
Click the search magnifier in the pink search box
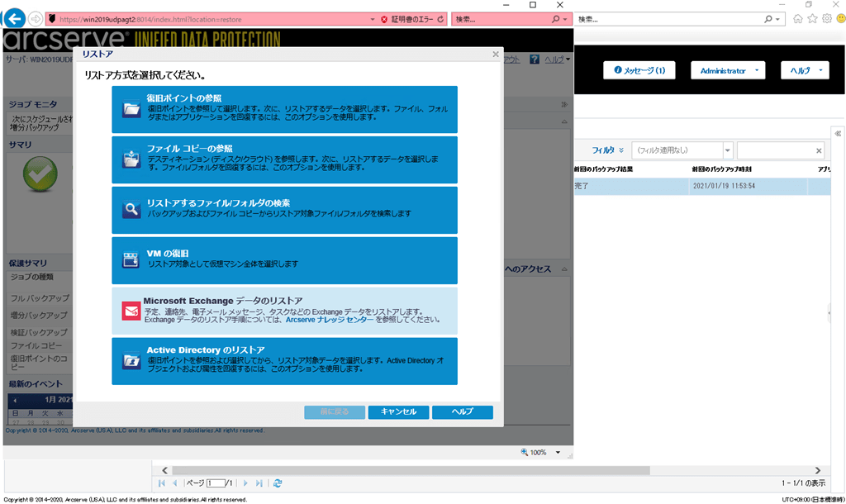(555, 19)
